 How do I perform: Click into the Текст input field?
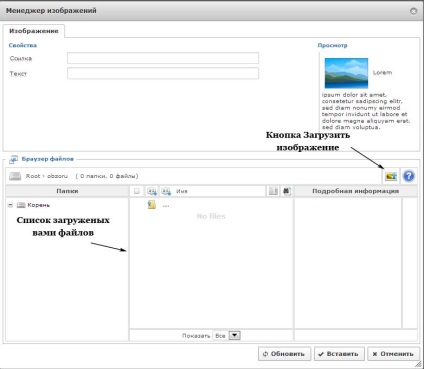click(x=163, y=73)
